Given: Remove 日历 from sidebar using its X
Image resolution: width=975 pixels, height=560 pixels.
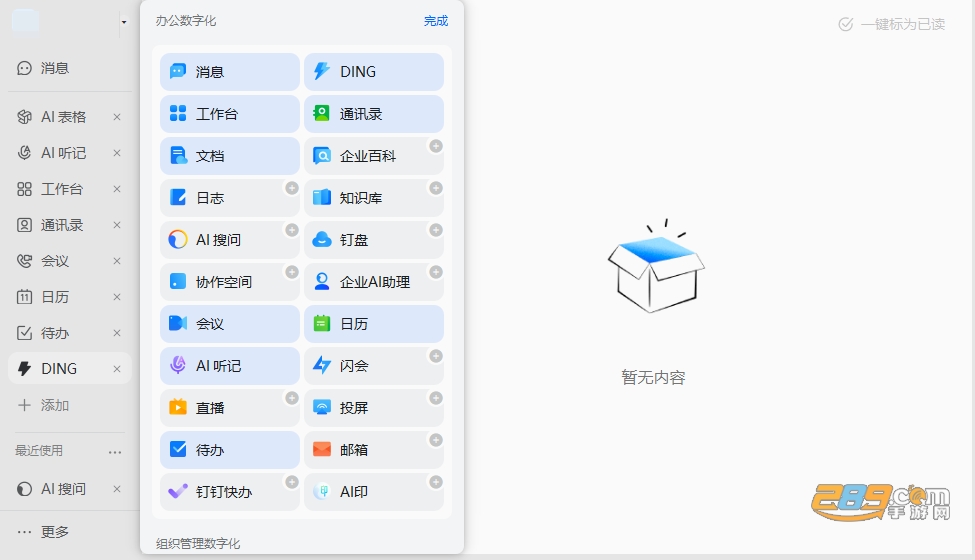Looking at the screenshot, I should point(117,297).
